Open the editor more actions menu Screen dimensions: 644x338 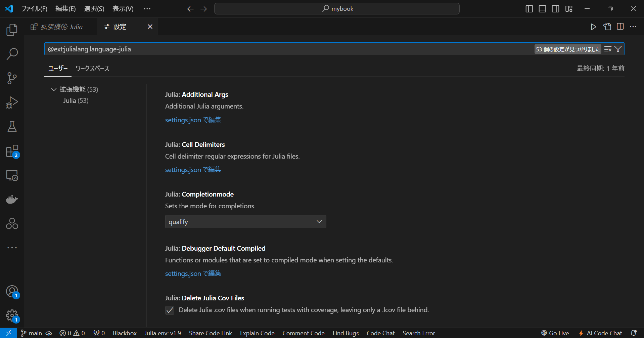(x=633, y=27)
